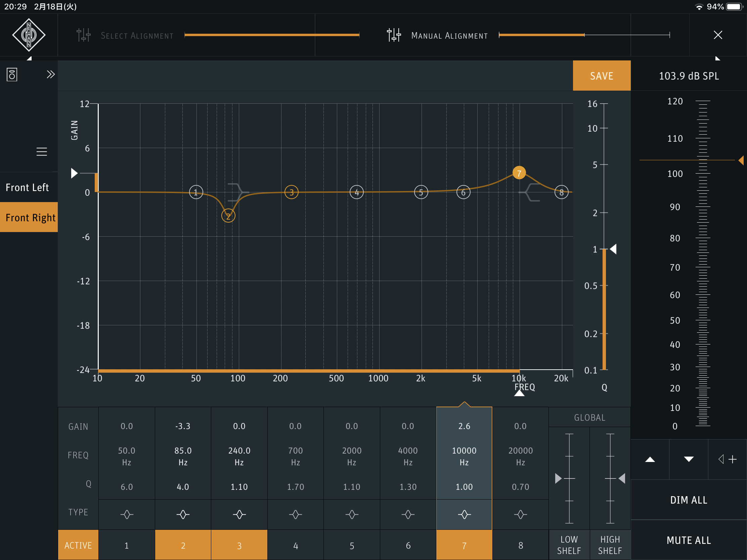The height and width of the screenshot is (560, 747).
Task: Adjust the low shelf gain fader
Action: (559, 478)
